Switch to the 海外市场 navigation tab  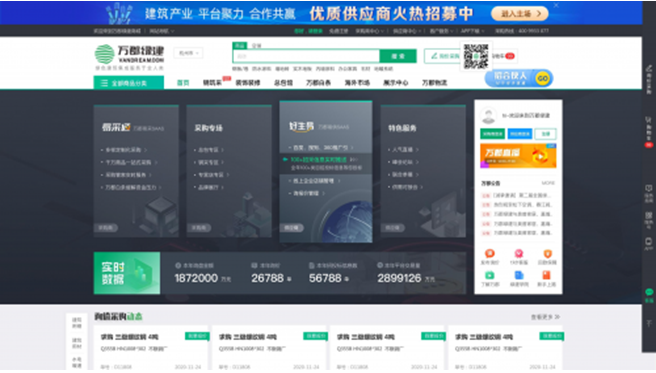point(357,83)
